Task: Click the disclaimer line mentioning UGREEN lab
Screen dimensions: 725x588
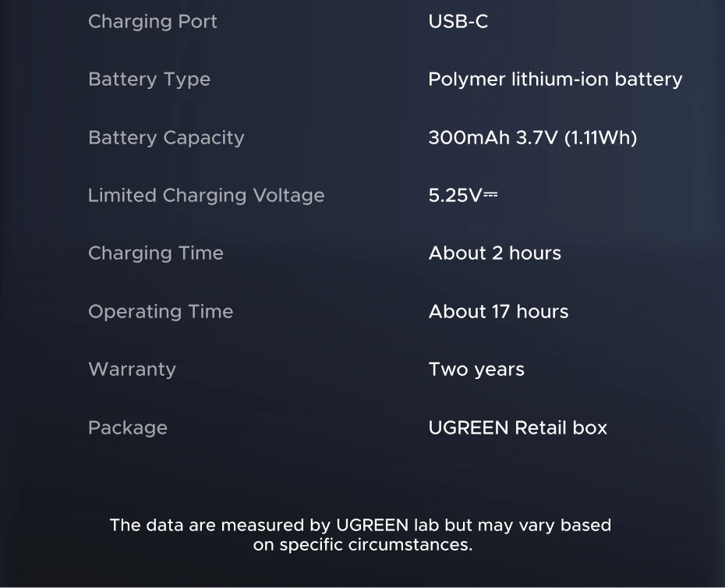Action: (360, 525)
